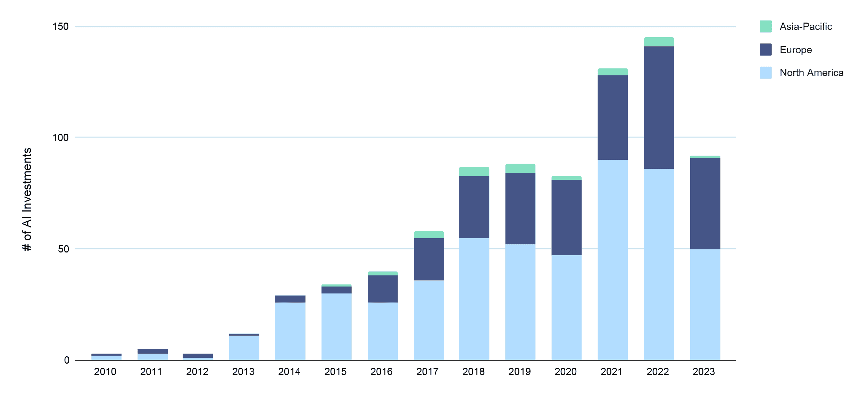Image resolution: width=868 pixels, height=398 pixels.
Task: Click the 2010 bar
Action: pos(106,357)
